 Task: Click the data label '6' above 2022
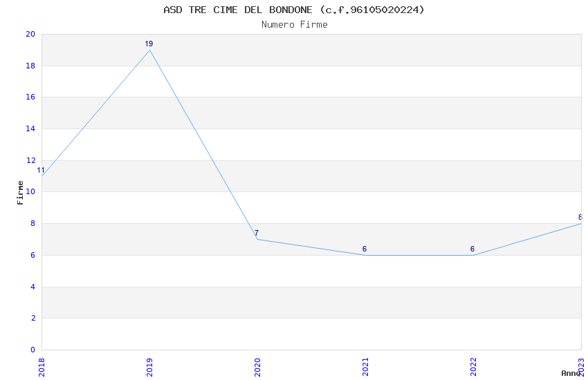472,249
